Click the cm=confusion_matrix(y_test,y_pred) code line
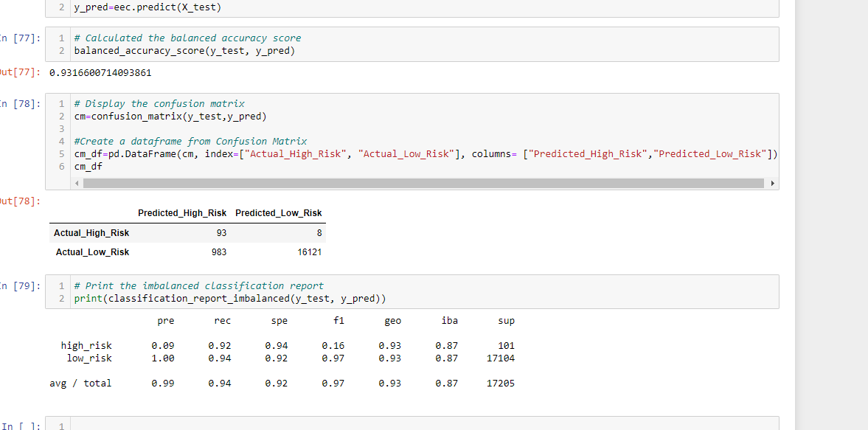 (x=170, y=117)
